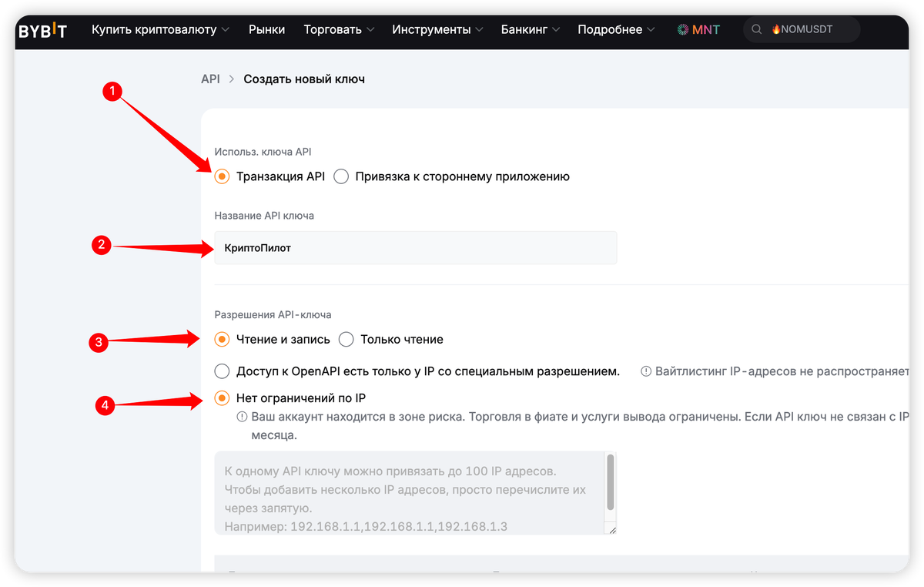Open the Банкинг menu
The width and height of the screenshot is (924, 587).
point(531,30)
